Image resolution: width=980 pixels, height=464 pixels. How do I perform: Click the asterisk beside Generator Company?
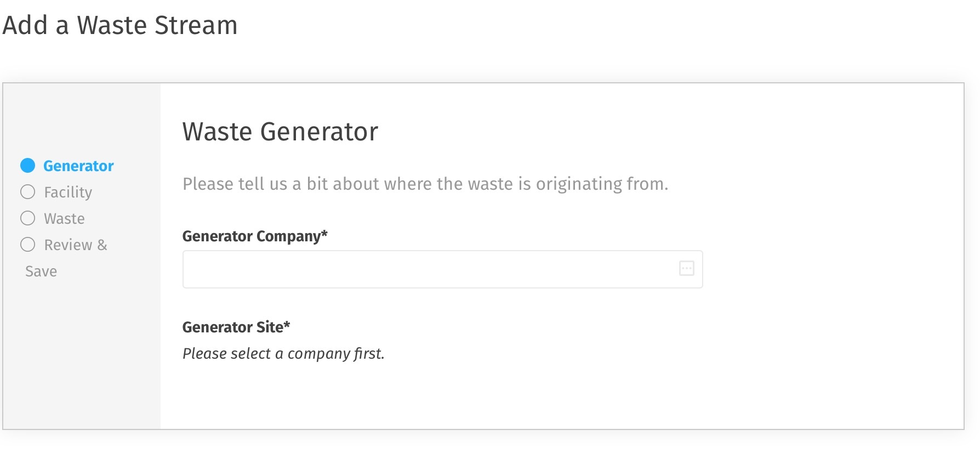[x=324, y=234]
